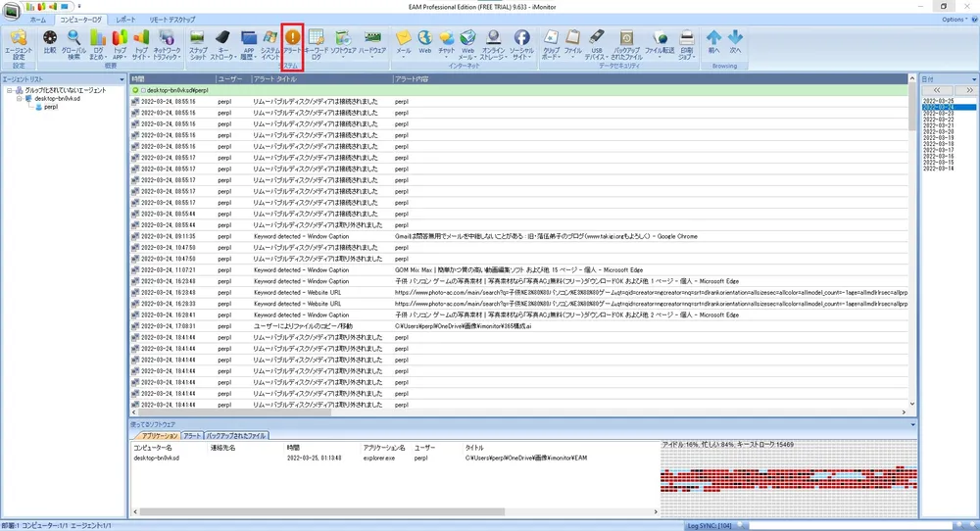Click the Log SYNC status entry
The image size is (980, 531).
coord(710,526)
